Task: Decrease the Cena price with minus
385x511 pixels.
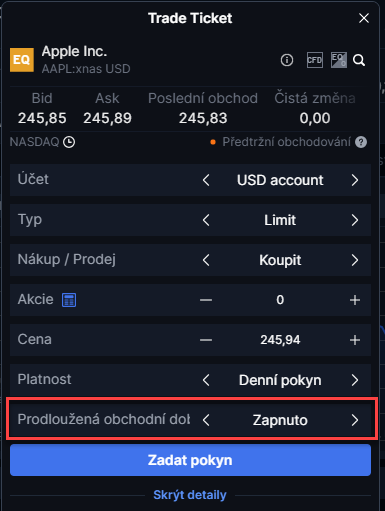Action: coord(206,340)
